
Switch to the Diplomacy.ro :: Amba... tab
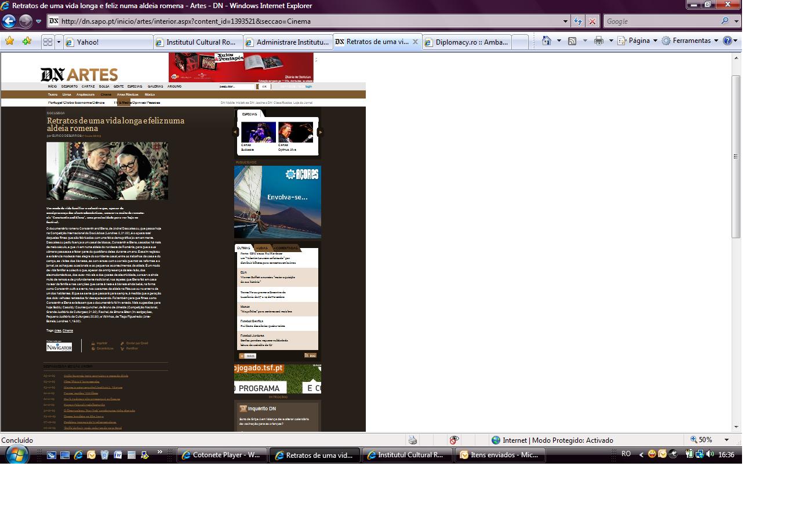467,42
